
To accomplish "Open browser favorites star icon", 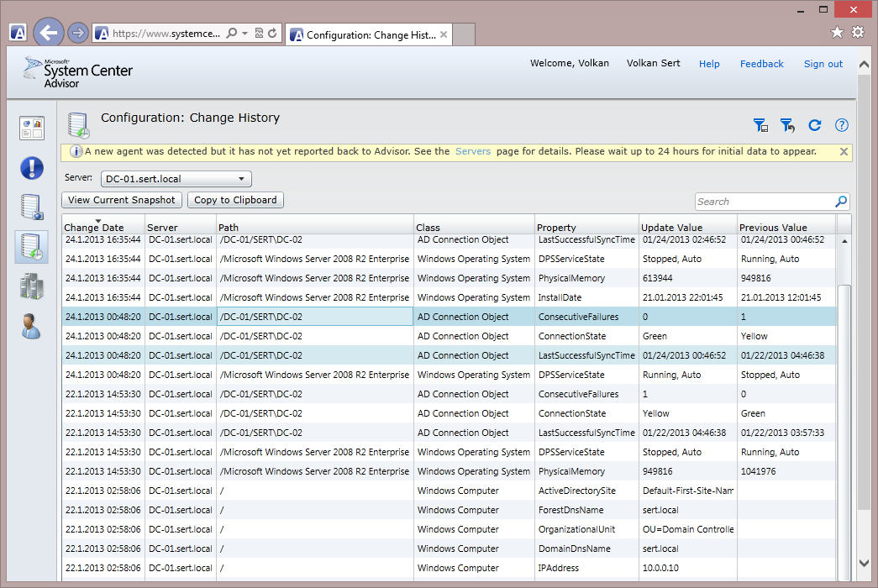I will 837,33.
